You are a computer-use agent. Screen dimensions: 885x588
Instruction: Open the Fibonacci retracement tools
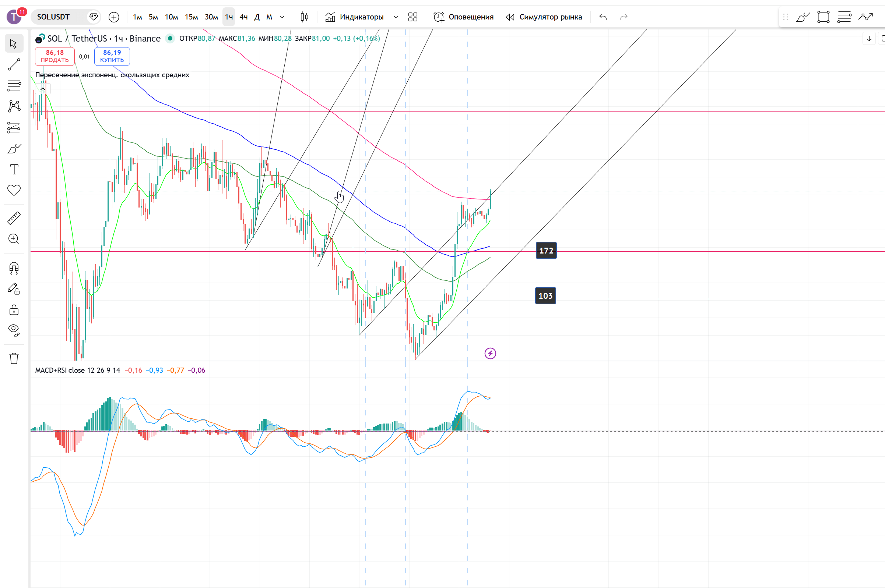(x=14, y=85)
